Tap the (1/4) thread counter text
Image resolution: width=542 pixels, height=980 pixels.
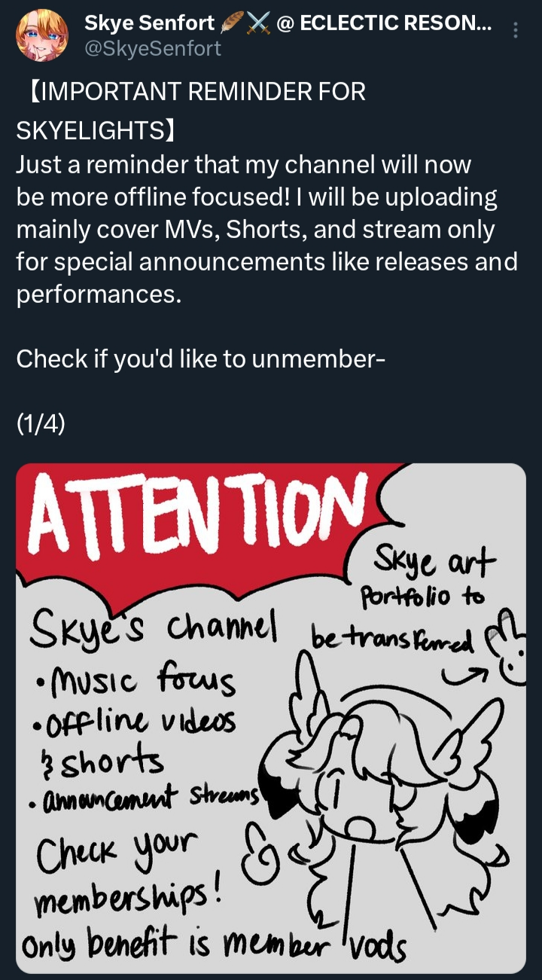[x=41, y=425]
